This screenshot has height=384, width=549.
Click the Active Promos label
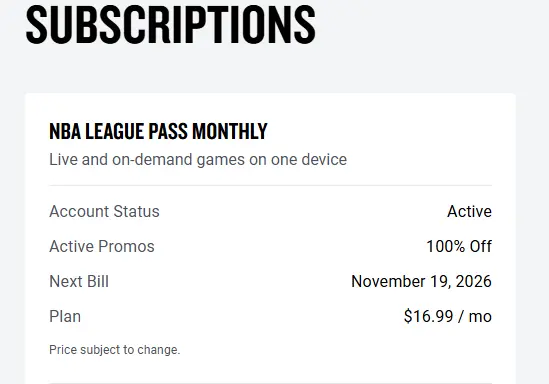tap(102, 246)
